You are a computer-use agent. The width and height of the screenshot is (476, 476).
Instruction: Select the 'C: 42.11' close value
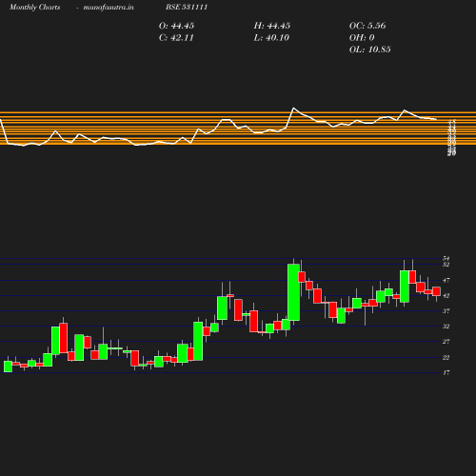176,38
